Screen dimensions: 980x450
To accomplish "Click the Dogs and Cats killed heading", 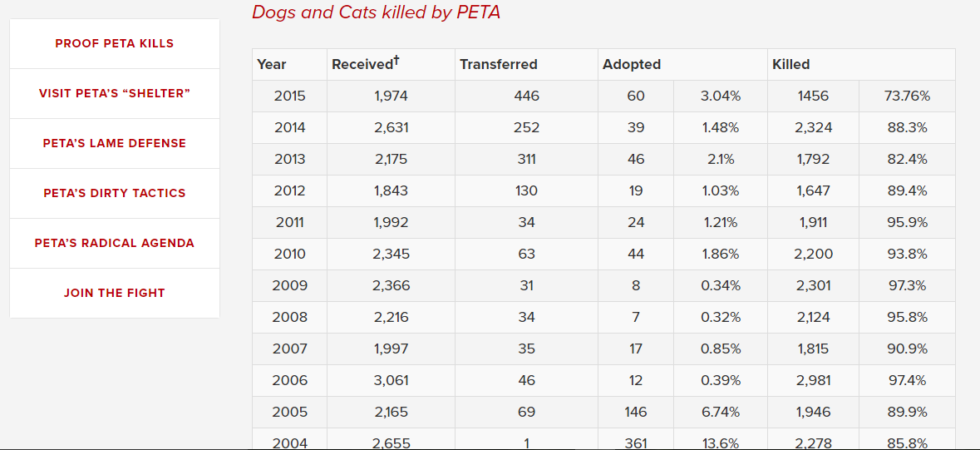I will pos(376,12).
